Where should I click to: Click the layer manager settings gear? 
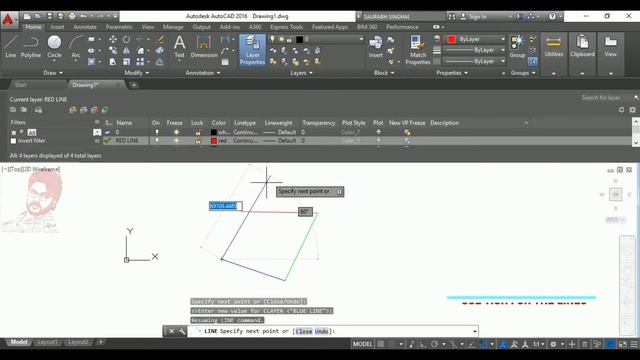tap(632, 110)
